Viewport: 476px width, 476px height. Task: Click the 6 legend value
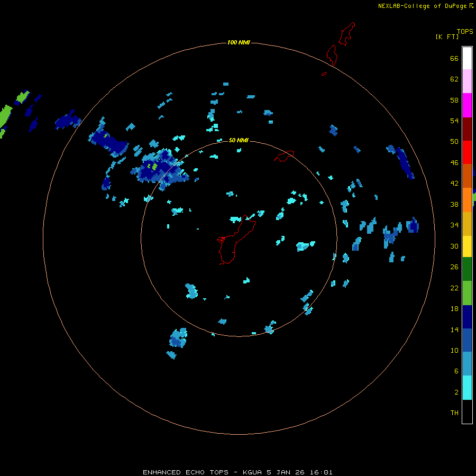[456, 371]
